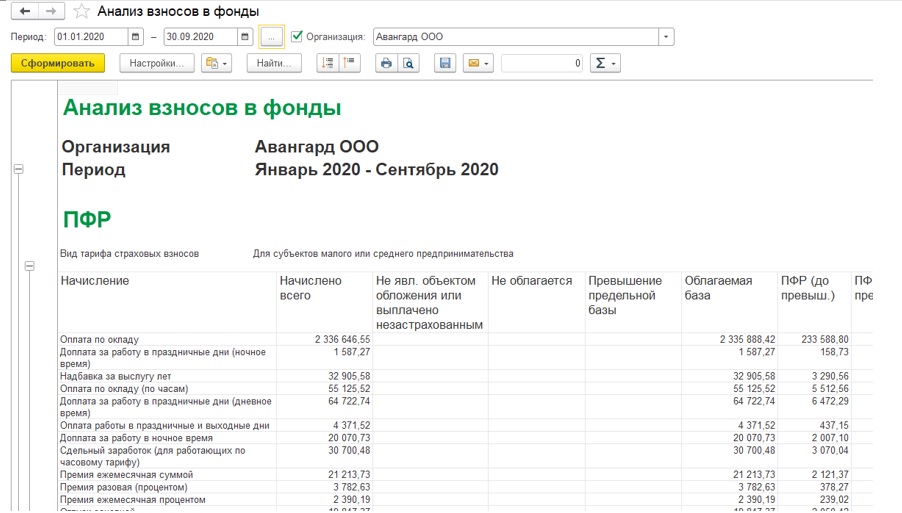Open the sum function dropdown
Image resolution: width=902 pixels, height=513 pixels.
click(x=605, y=63)
